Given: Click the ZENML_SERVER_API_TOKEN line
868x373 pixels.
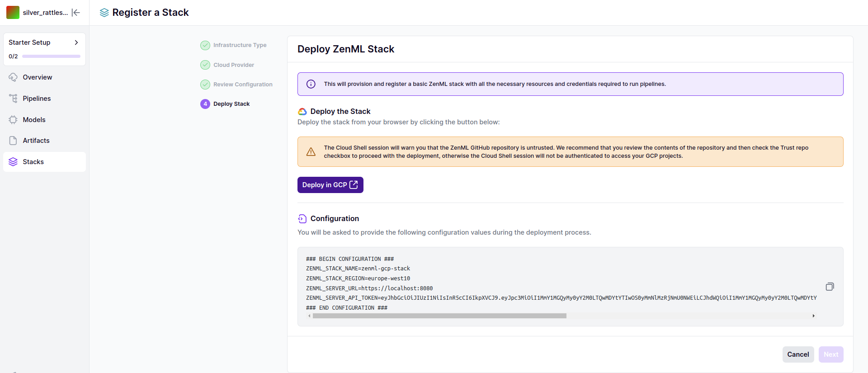Looking at the screenshot, I should 561,298.
